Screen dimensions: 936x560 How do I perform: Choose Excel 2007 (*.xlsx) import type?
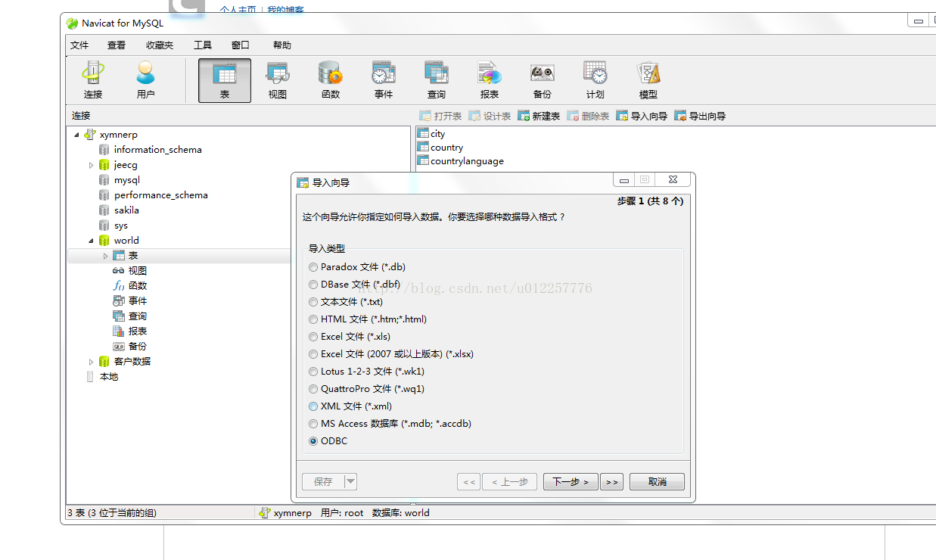coord(313,354)
